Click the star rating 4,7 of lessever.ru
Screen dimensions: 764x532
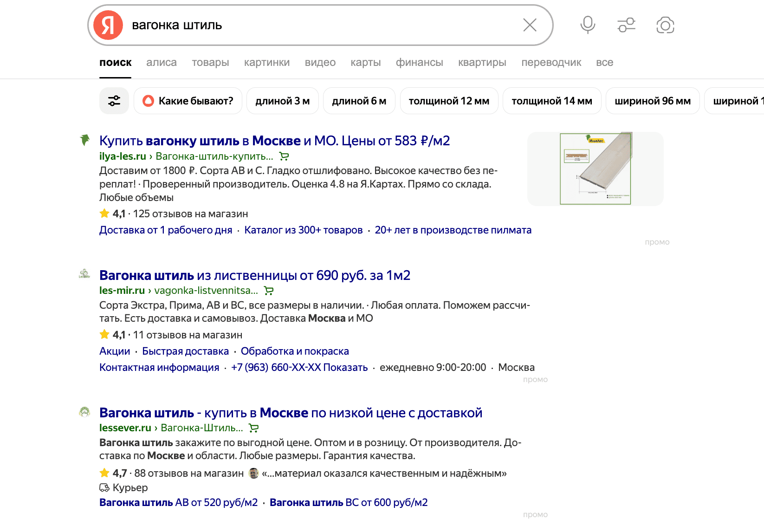click(x=113, y=473)
